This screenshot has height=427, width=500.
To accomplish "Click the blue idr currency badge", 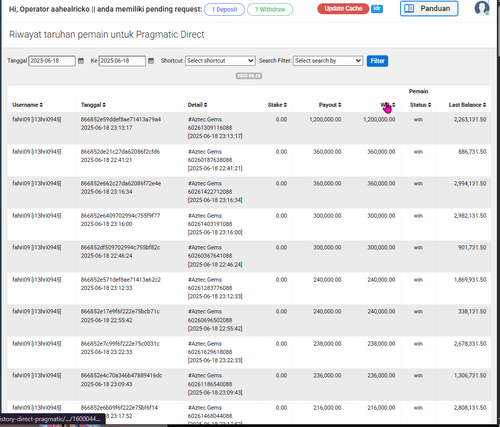I will [377, 9].
